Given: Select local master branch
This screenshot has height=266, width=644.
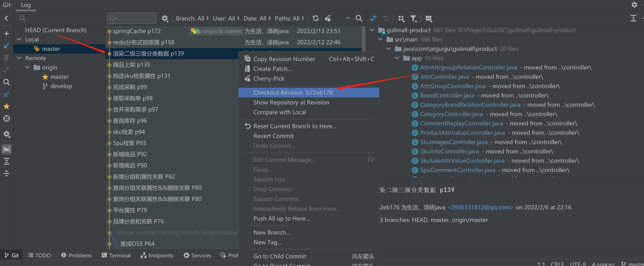Looking at the screenshot, I should coord(59,49).
